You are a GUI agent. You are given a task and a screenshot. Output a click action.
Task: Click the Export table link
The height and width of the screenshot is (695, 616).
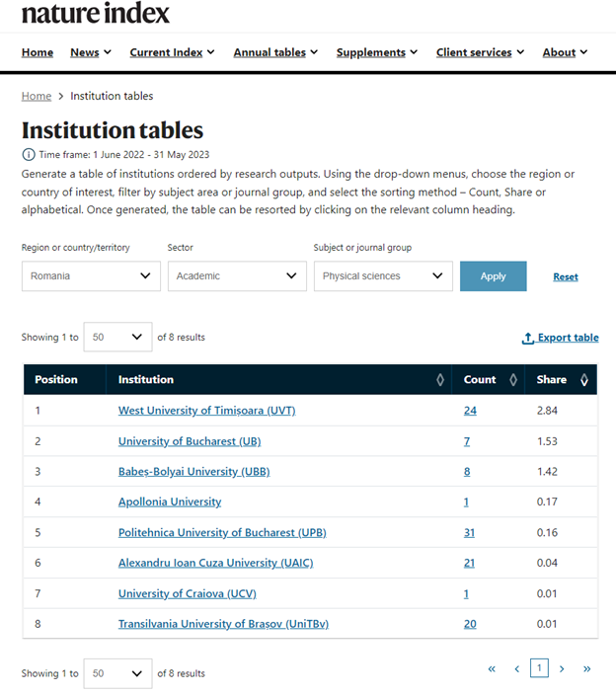pyautogui.click(x=561, y=338)
